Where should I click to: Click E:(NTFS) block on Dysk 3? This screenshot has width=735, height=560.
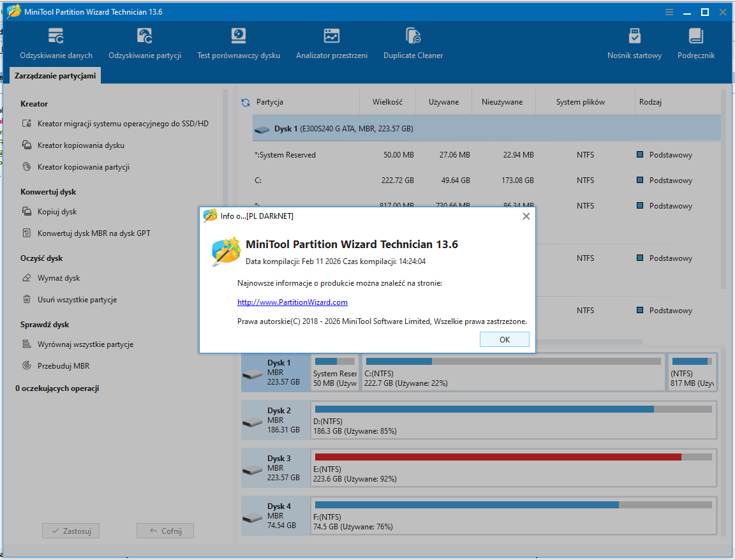click(x=513, y=468)
